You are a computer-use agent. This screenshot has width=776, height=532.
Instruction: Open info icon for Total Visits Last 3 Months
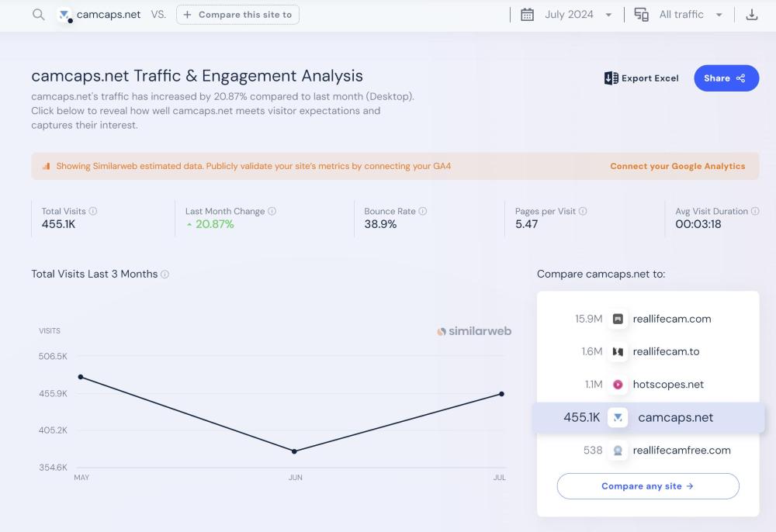point(165,275)
